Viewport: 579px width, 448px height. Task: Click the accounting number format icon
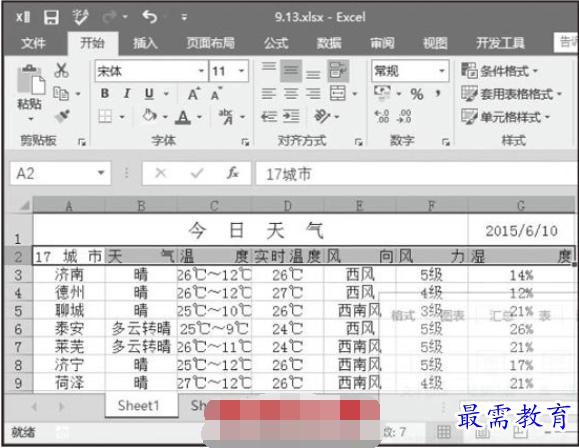point(382,93)
